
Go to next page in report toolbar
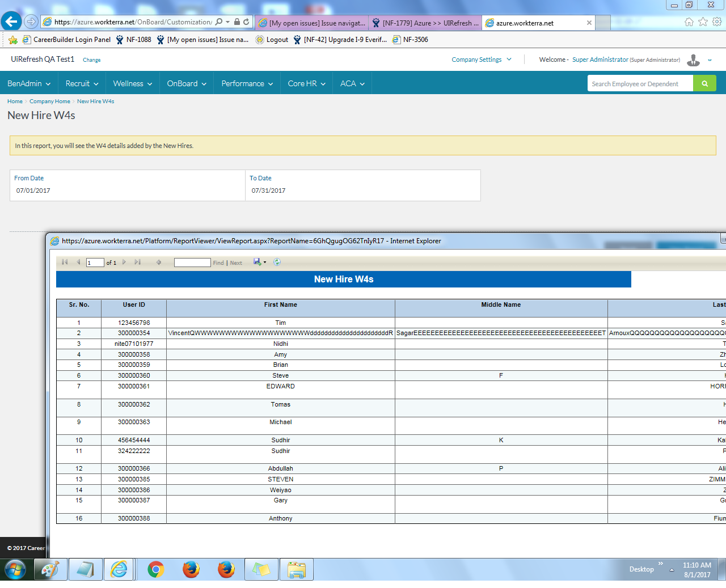coord(124,262)
